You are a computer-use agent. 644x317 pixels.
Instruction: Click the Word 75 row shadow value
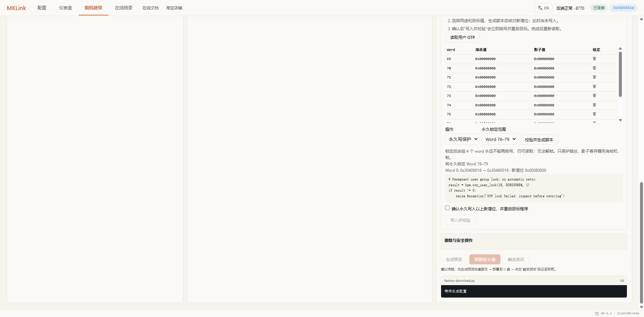point(544,114)
